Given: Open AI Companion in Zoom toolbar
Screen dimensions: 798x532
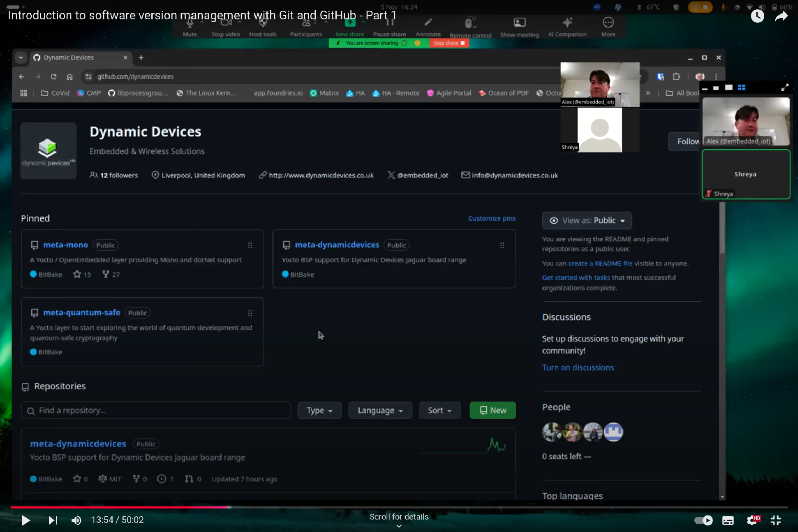Looking at the screenshot, I should pyautogui.click(x=567, y=27).
